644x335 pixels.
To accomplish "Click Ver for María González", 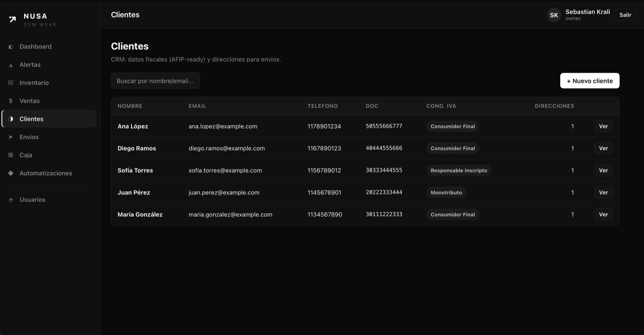I will 603,215.
